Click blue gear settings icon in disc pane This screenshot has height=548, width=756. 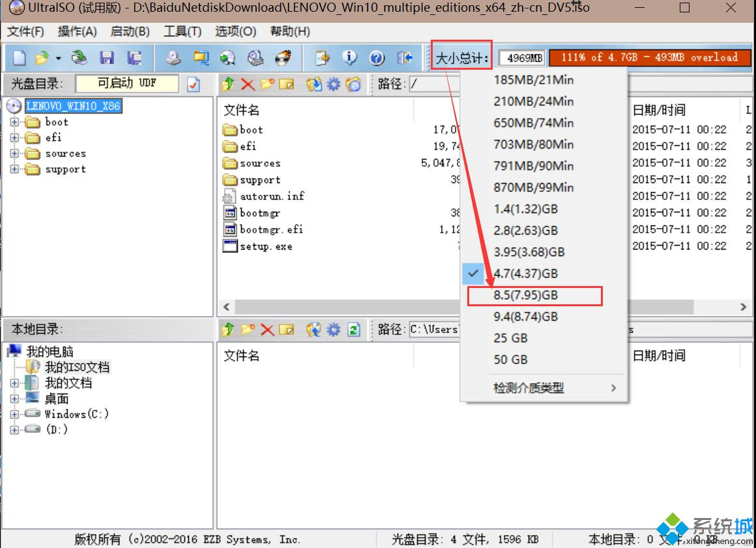[334, 85]
